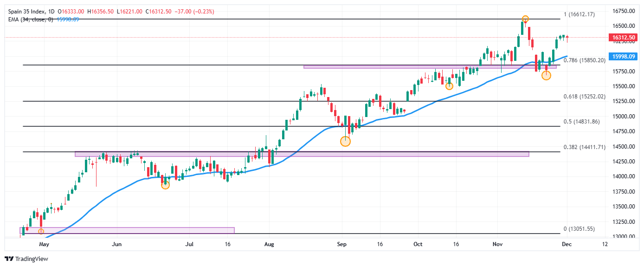Select the 0.786 (15850.20) Fibonacci label
This screenshot has width=644, height=267.
pos(584,60)
